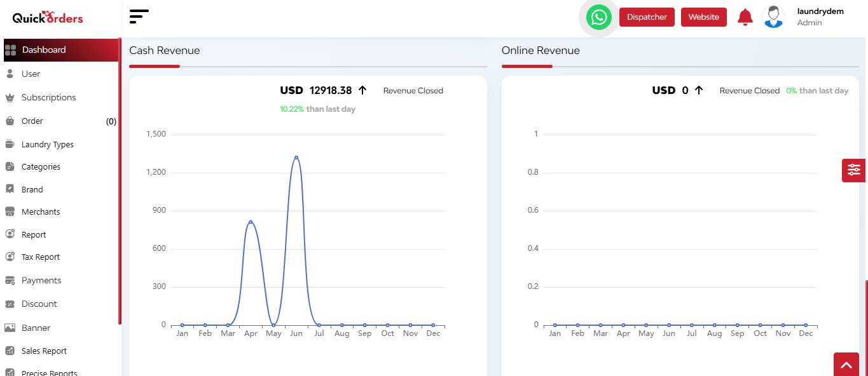Click the Laundry Types icon

[10, 144]
